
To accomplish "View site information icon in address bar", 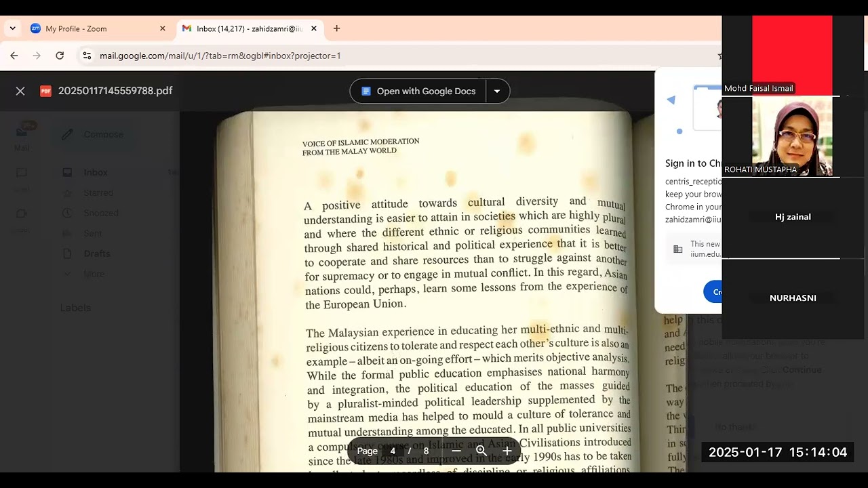I will (x=87, y=56).
